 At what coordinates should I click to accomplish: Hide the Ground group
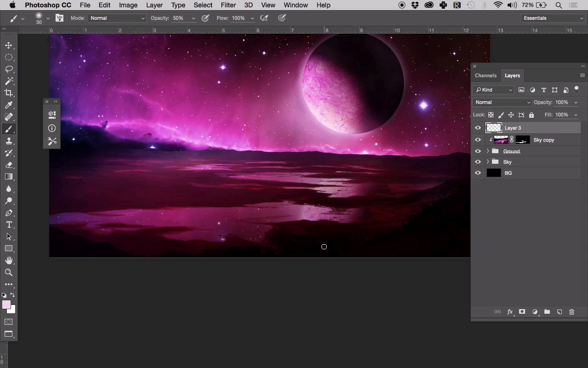[478, 151]
